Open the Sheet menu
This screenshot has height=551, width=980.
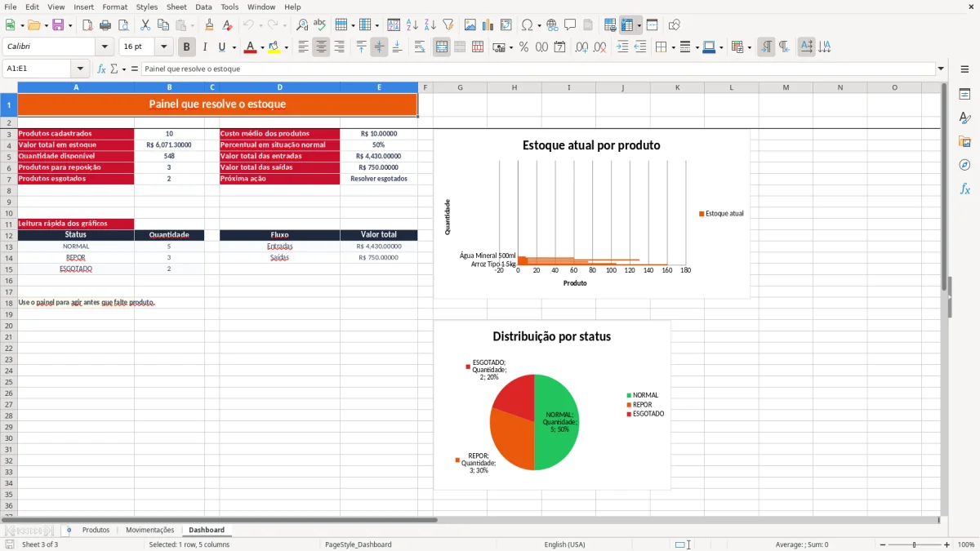[x=176, y=7]
